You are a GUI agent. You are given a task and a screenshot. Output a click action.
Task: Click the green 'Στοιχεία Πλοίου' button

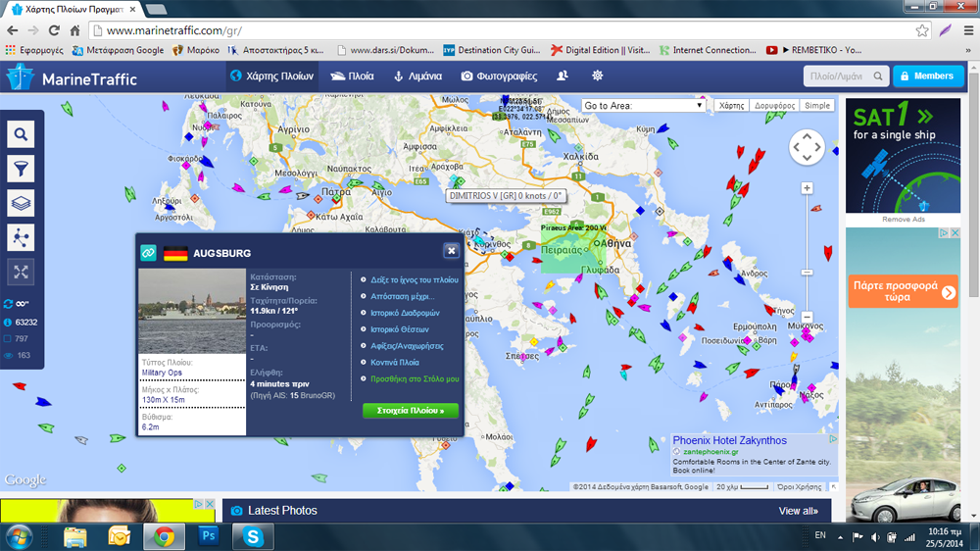[411, 411]
